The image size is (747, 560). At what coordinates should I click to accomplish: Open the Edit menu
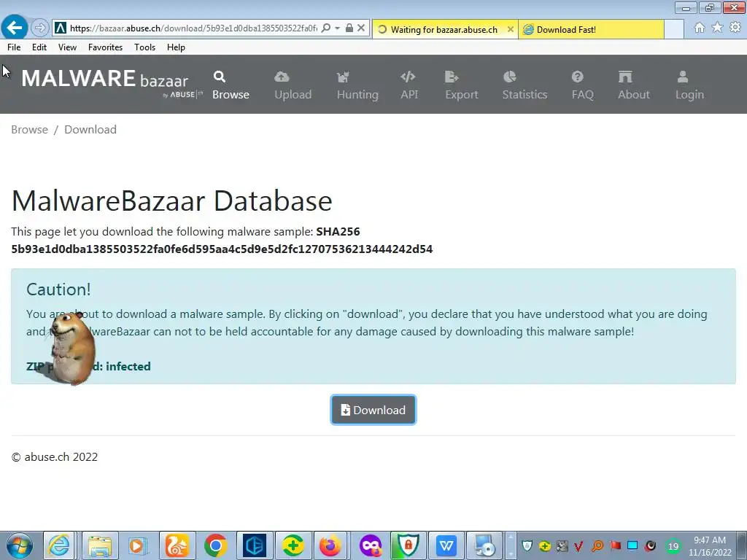coord(39,47)
